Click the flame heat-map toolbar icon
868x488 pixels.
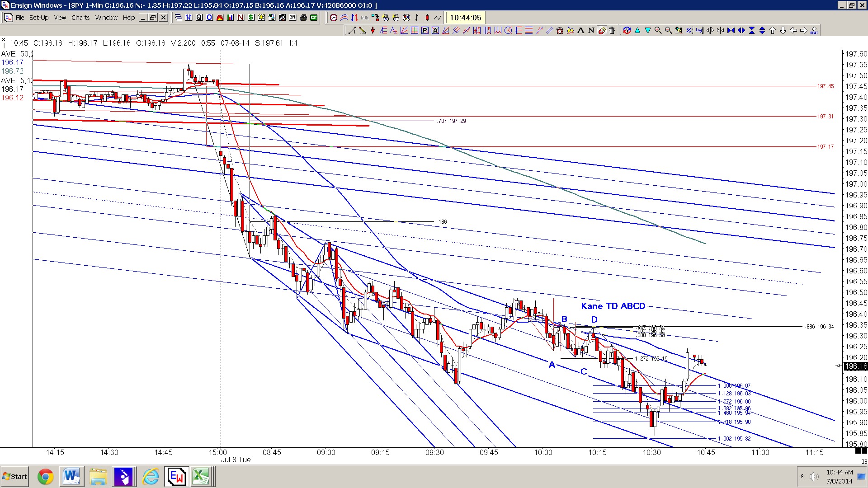click(220, 18)
